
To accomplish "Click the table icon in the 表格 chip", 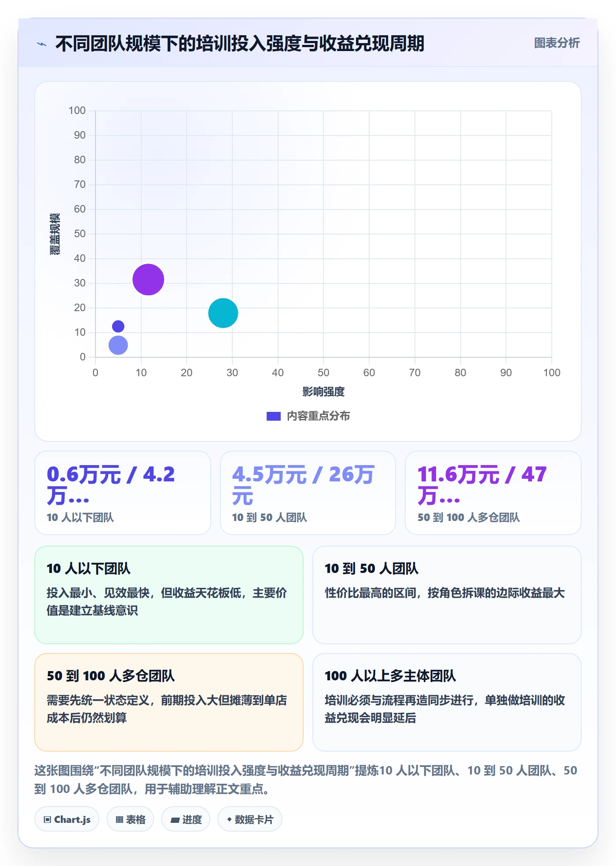I will click(119, 820).
